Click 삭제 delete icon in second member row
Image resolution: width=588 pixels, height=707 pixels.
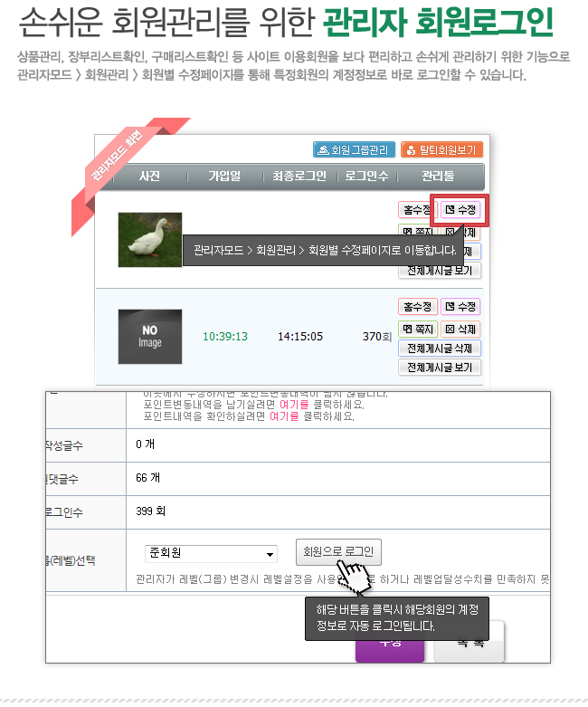click(460, 330)
